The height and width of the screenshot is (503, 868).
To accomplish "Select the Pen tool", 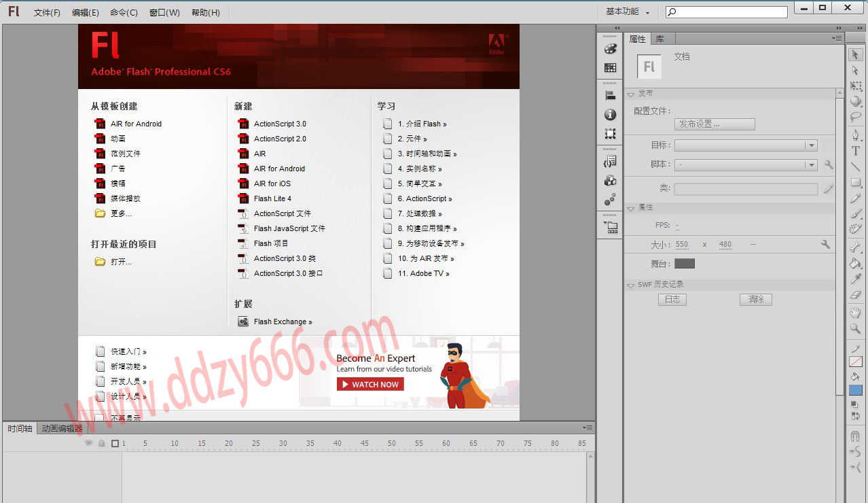I will [856, 135].
